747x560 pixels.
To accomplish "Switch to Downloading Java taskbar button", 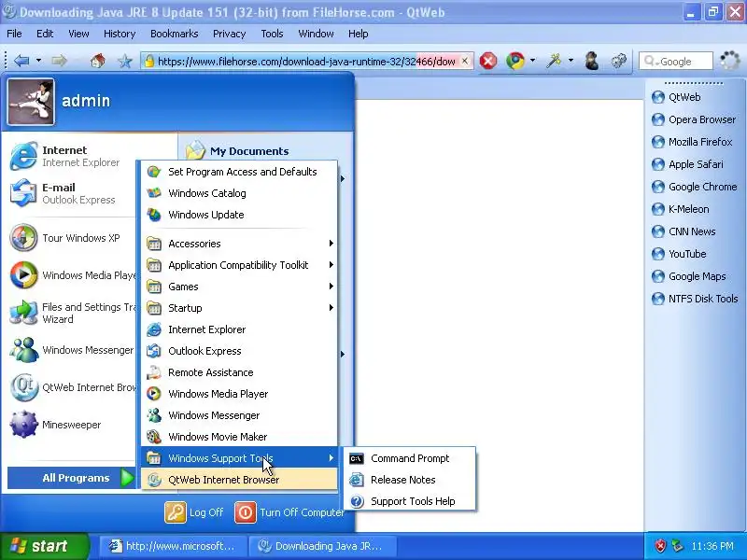I will pyautogui.click(x=323, y=546).
